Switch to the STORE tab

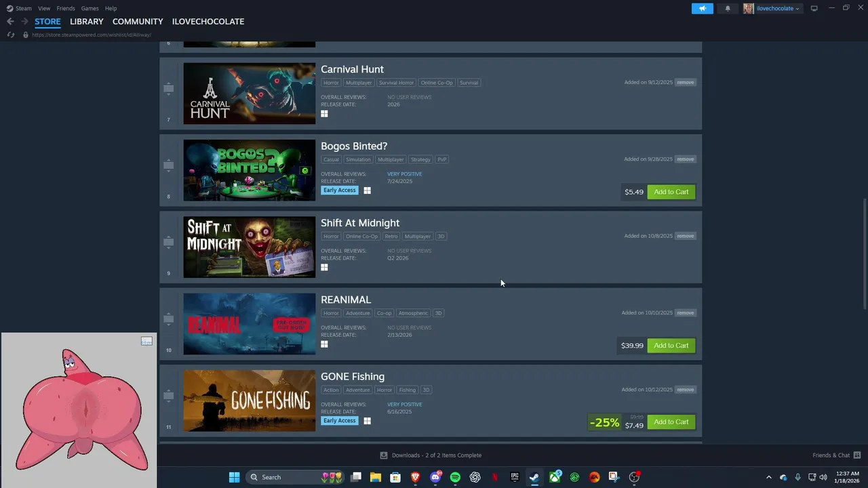coord(47,22)
